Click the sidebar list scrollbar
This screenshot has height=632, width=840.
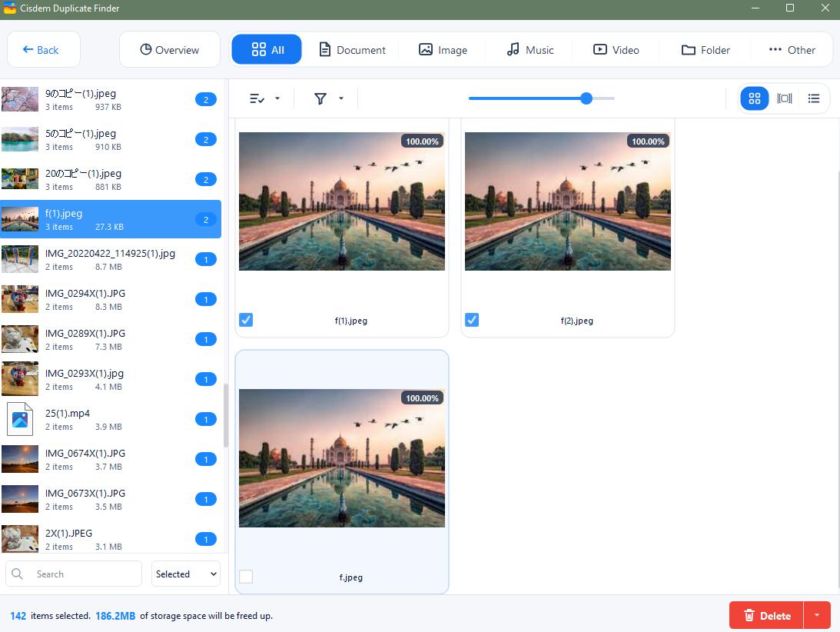pos(225,415)
